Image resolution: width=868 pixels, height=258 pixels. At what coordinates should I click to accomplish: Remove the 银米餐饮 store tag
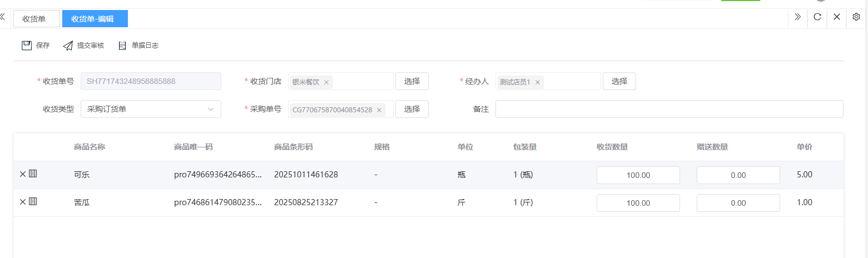coord(326,82)
